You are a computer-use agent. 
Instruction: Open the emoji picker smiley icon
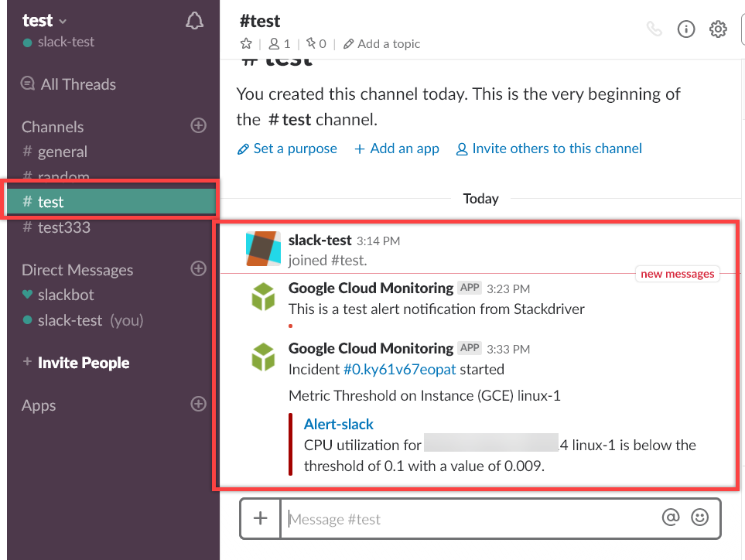coord(699,517)
